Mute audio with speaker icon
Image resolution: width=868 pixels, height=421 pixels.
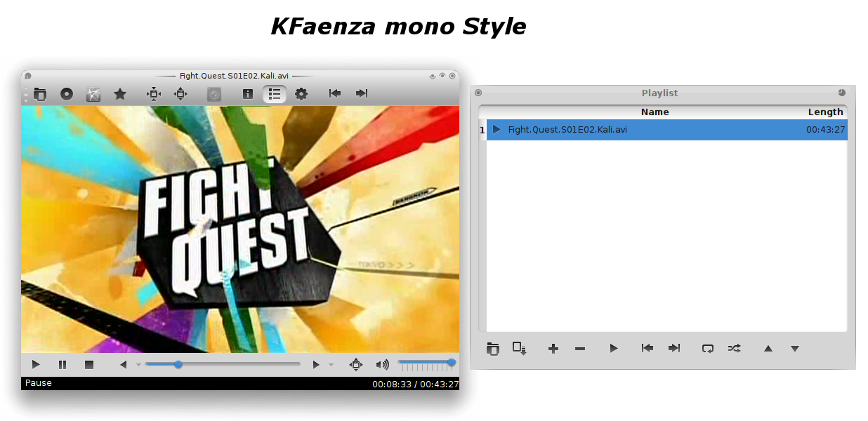click(x=382, y=365)
